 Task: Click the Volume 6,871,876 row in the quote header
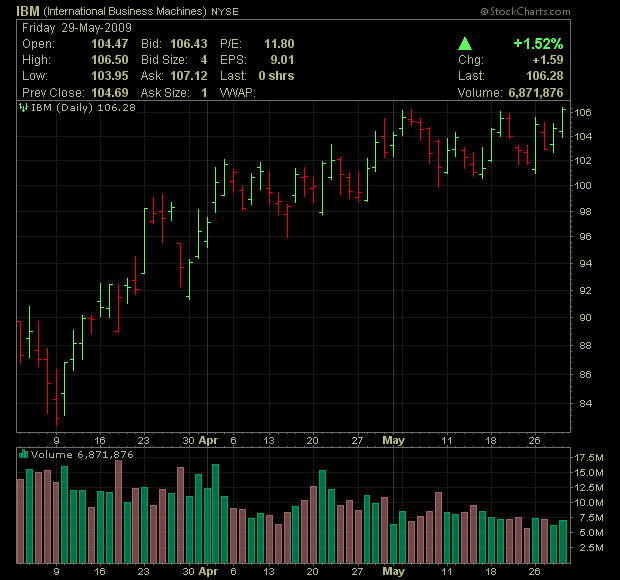[x=510, y=93]
